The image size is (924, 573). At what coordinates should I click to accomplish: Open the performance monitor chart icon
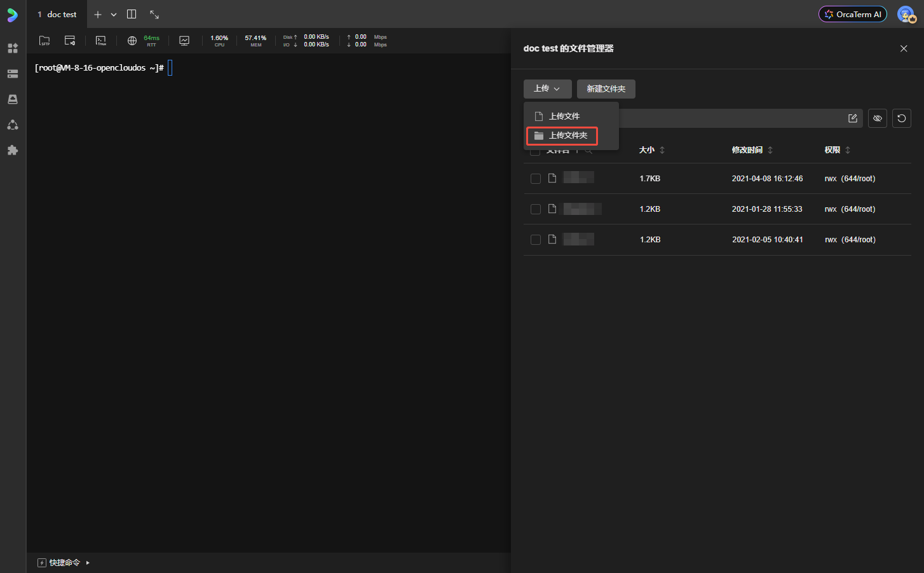pyautogui.click(x=184, y=41)
